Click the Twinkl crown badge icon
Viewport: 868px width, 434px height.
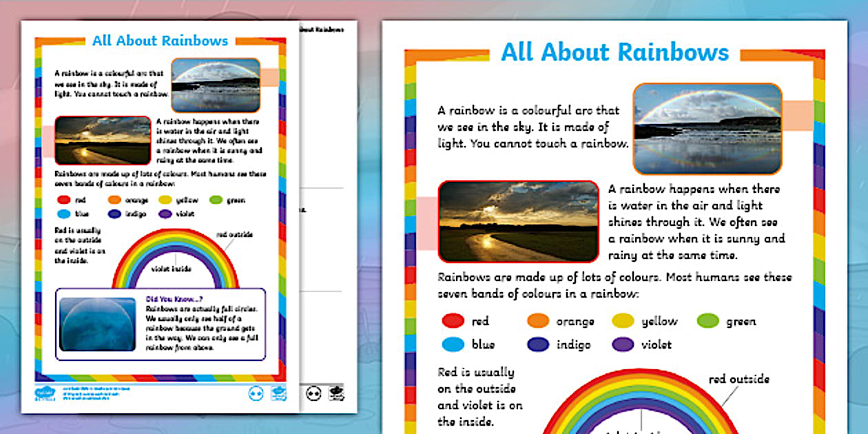(x=278, y=393)
